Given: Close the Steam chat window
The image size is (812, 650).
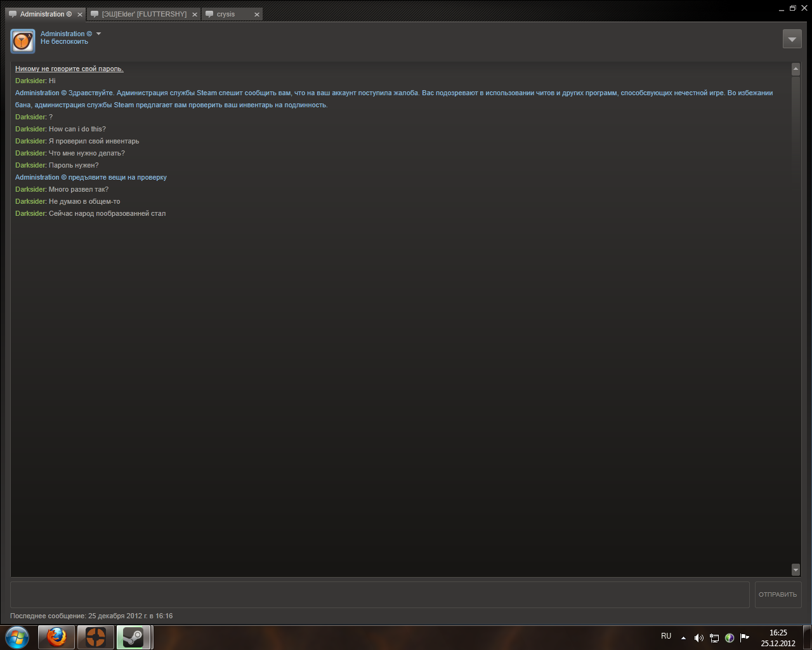Looking at the screenshot, I should click(804, 8).
